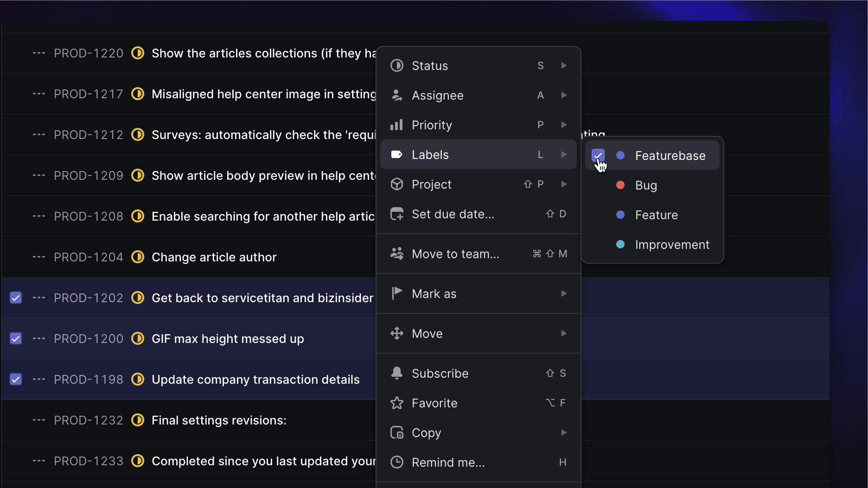This screenshot has width=868, height=488.
Task: Select the Assignee person icon
Action: 397,95
